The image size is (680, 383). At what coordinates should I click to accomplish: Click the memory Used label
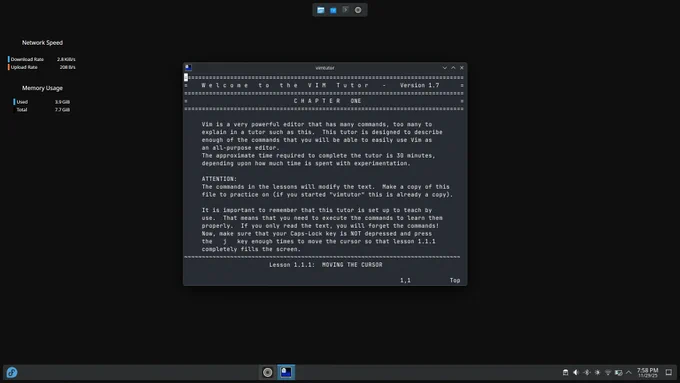coord(22,101)
